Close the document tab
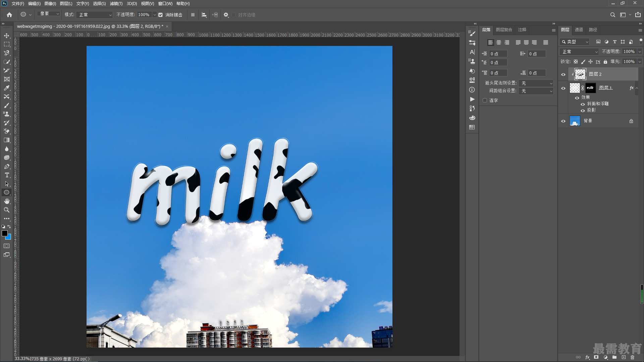 (167, 26)
